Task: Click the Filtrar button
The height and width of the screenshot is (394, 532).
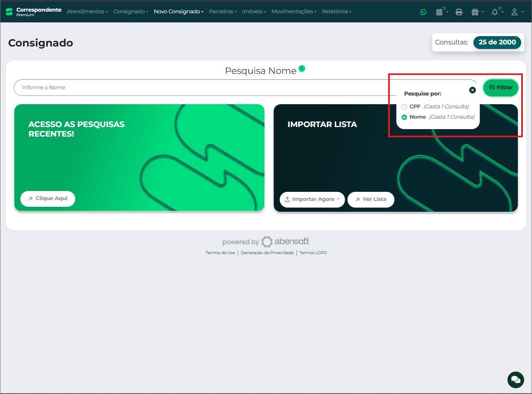Action: point(500,88)
